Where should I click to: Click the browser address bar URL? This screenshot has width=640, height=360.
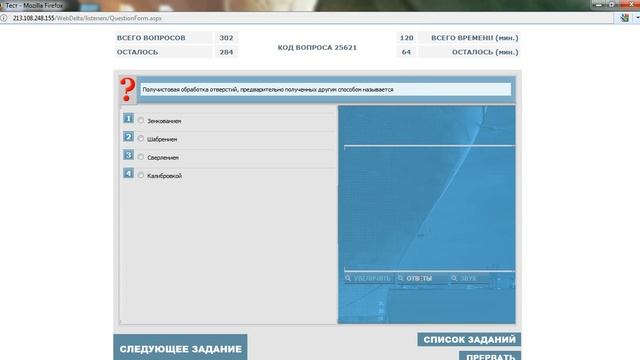87,18
